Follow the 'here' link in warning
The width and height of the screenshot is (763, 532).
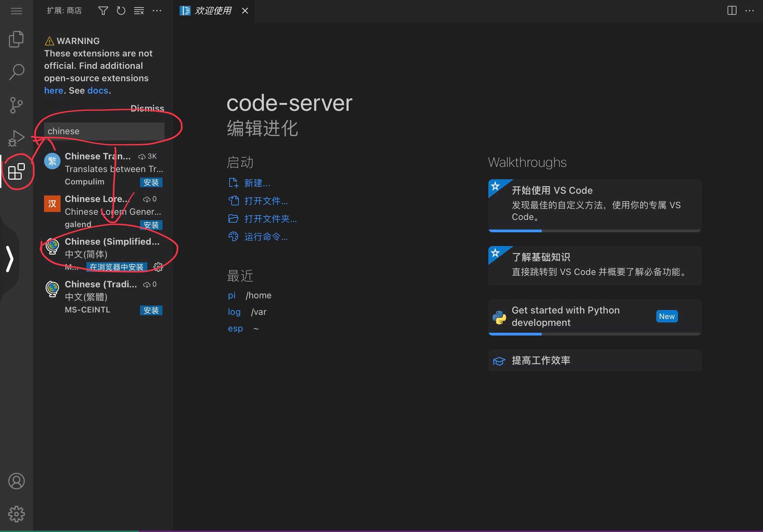(x=54, y=91)
